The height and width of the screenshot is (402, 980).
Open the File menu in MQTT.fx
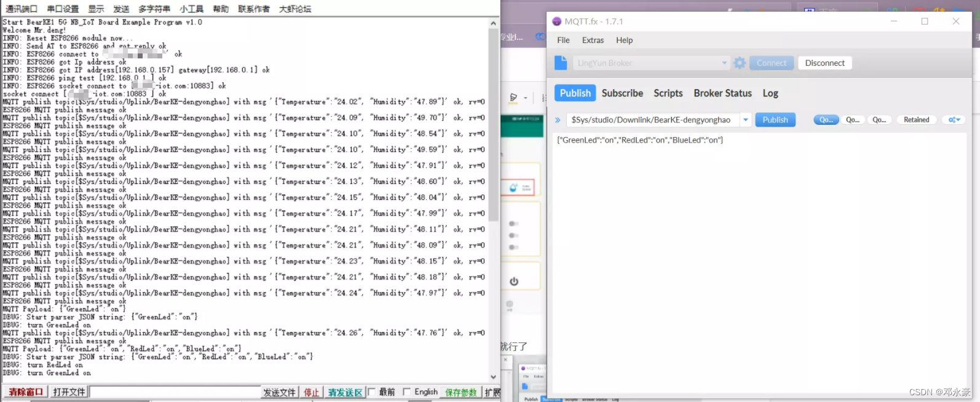pyautogui.click(x=563, y=40)
